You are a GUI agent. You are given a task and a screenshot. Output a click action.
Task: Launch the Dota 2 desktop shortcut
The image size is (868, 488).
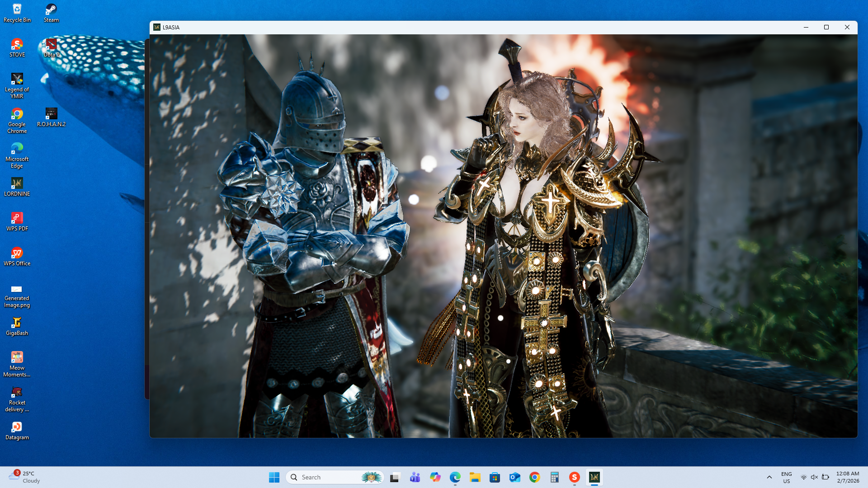click(x=51, y=47)
